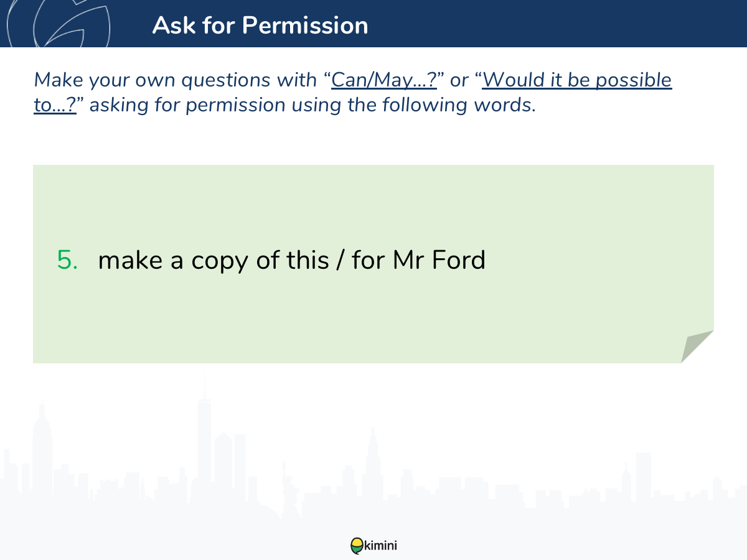Click the word 'Permission' in the title

[x=305, y=25]
